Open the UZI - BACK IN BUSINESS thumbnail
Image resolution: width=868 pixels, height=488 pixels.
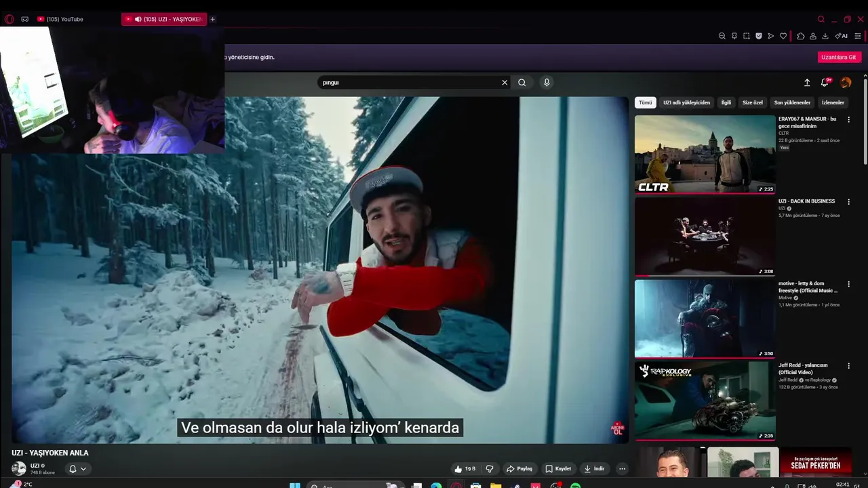point(705,237)
